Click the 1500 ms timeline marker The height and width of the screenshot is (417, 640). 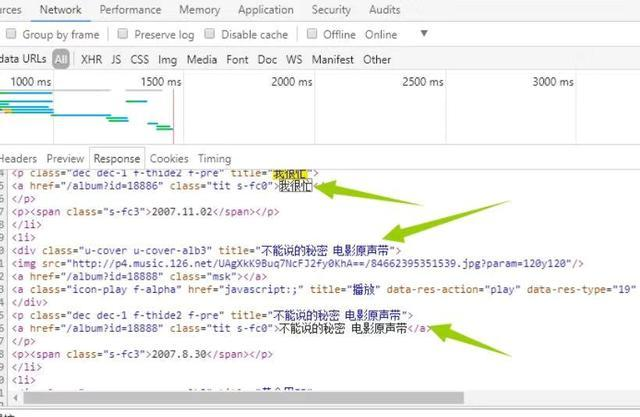click(161, 82)
